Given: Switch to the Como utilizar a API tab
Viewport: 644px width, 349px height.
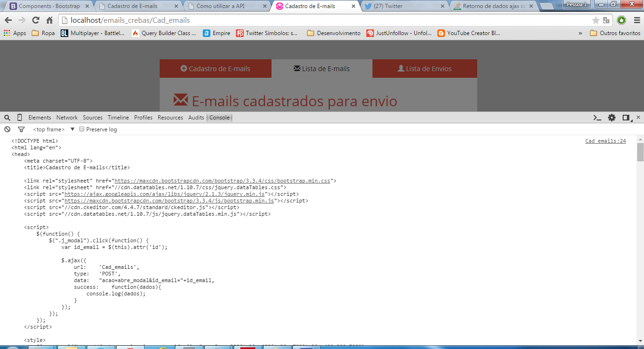Looking at the screenshot, I should coord(227,6).
